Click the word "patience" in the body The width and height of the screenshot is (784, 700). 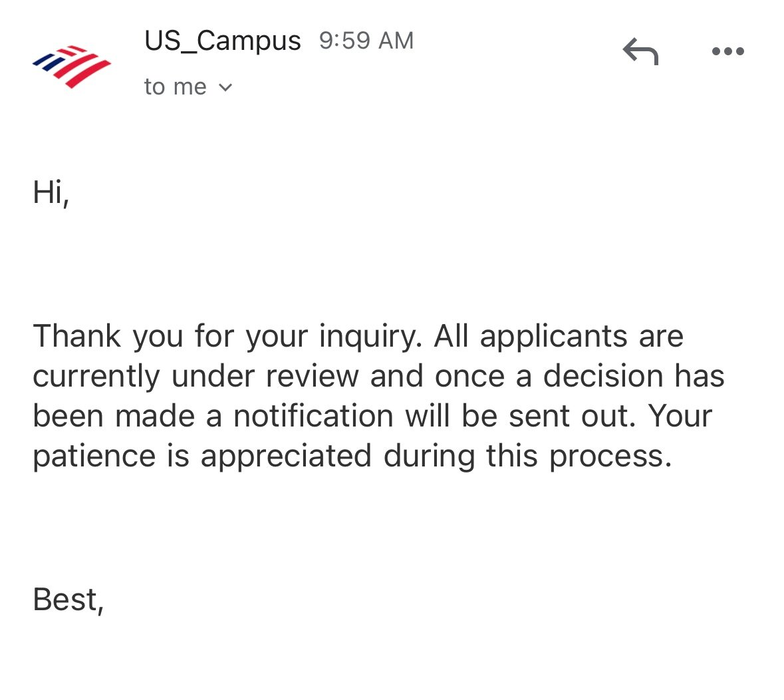point(93,456)
